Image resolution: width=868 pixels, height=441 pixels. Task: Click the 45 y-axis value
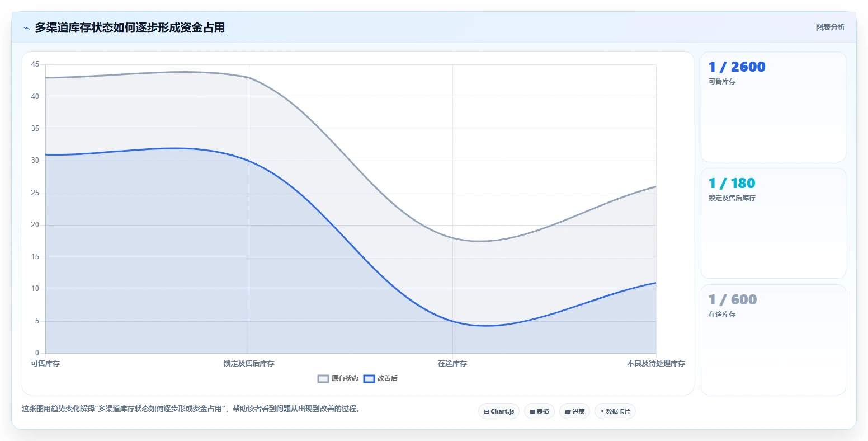coord(35,64)
